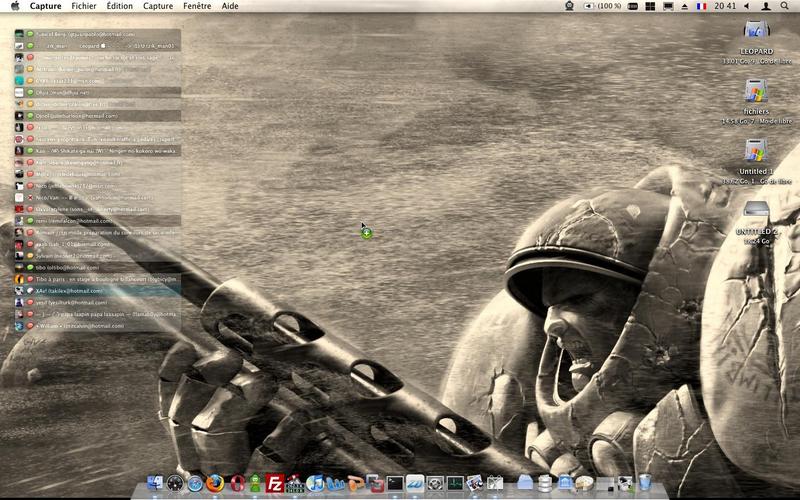Viewport: 800px width, 500px height.
Task: Open the Aide menu
Action: point(230,6)
